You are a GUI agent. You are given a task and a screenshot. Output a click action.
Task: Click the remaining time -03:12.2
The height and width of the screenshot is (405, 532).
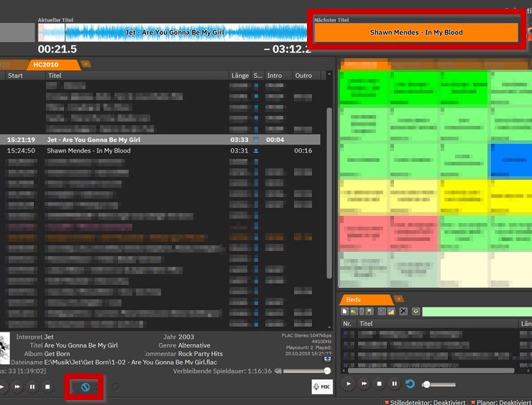pos(288,49)
